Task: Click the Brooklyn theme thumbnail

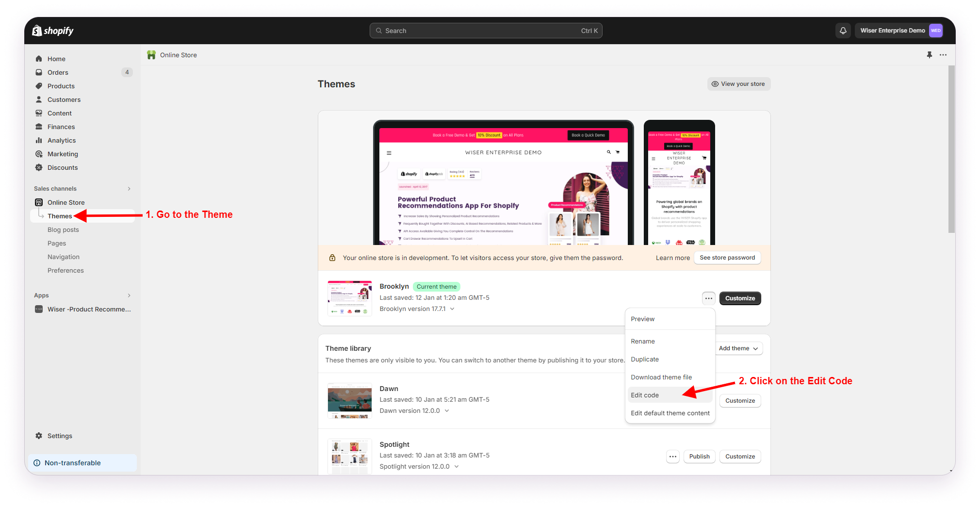Action: tap(349, 298)
